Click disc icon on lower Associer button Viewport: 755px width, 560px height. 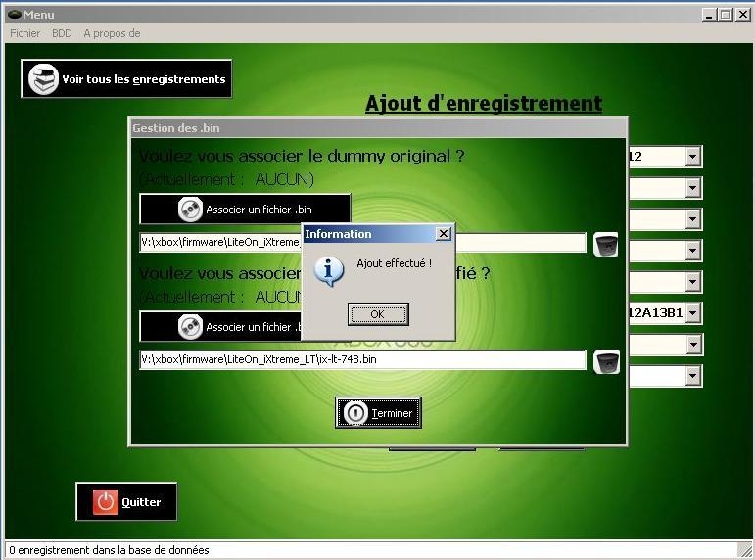tap(190, 326)
